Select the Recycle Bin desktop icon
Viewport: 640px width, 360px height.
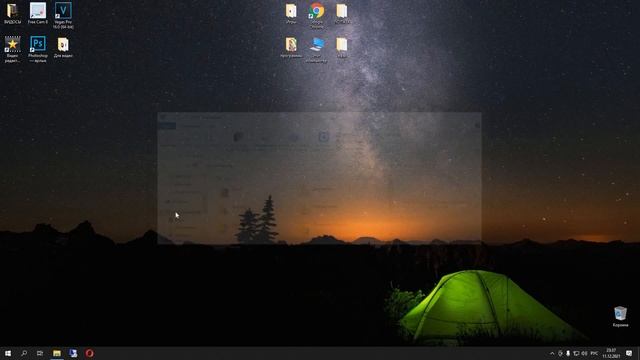pos(620,317)
